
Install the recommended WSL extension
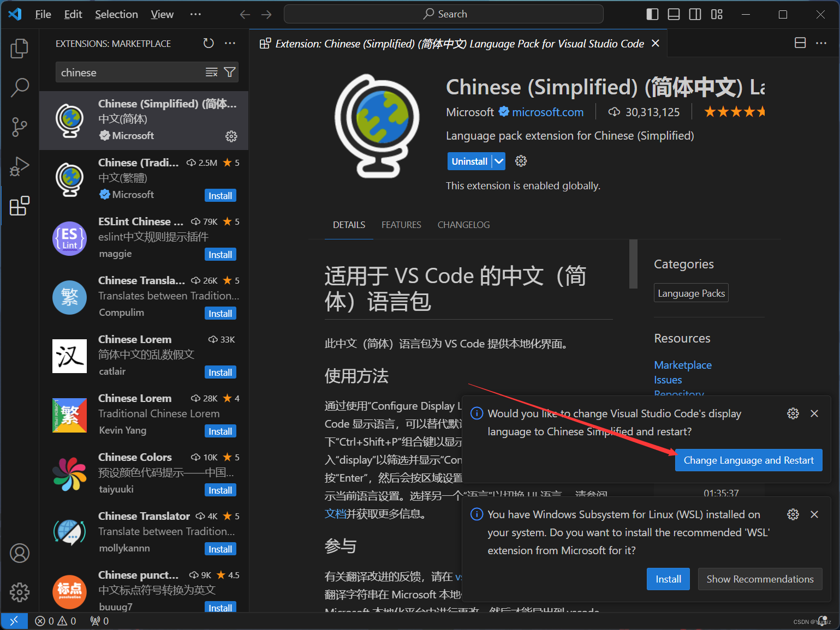click(669, 579)
